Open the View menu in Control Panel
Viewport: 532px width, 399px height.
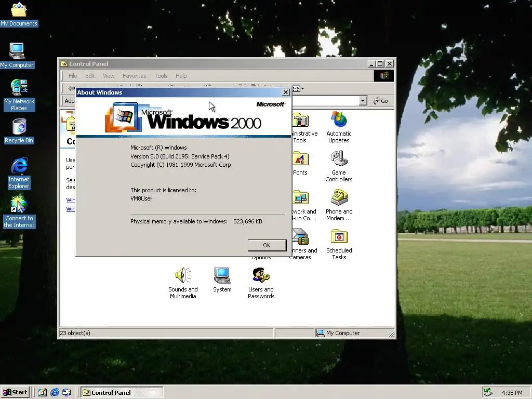coord(109,76)
